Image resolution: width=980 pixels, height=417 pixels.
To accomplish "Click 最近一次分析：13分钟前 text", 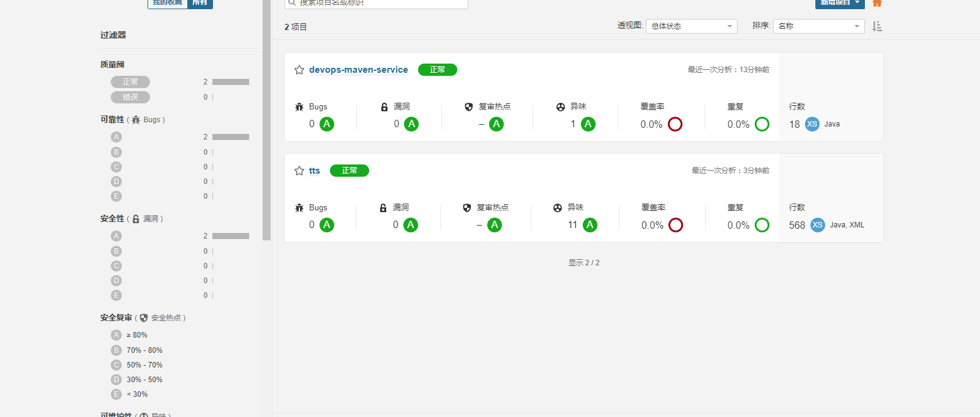I will [728, 70].
